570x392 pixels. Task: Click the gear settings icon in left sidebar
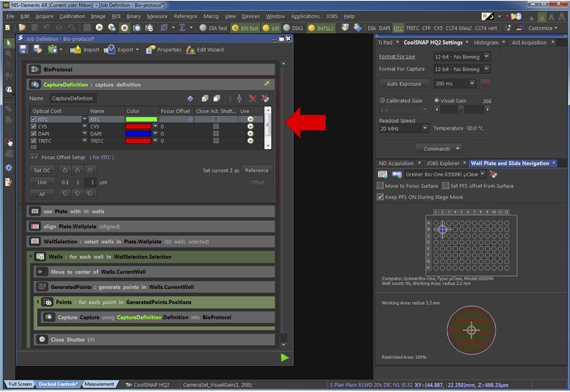pyautogui.click(x=9, y=168)
